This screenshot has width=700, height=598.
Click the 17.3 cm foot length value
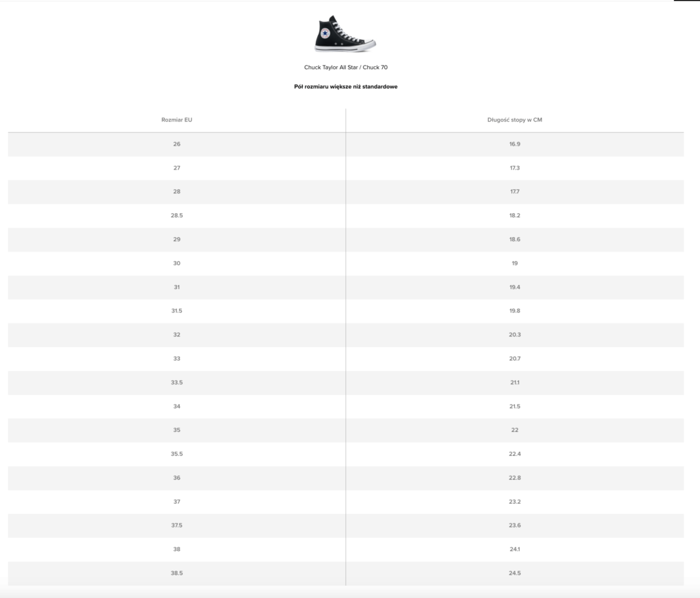coord(515,168)
